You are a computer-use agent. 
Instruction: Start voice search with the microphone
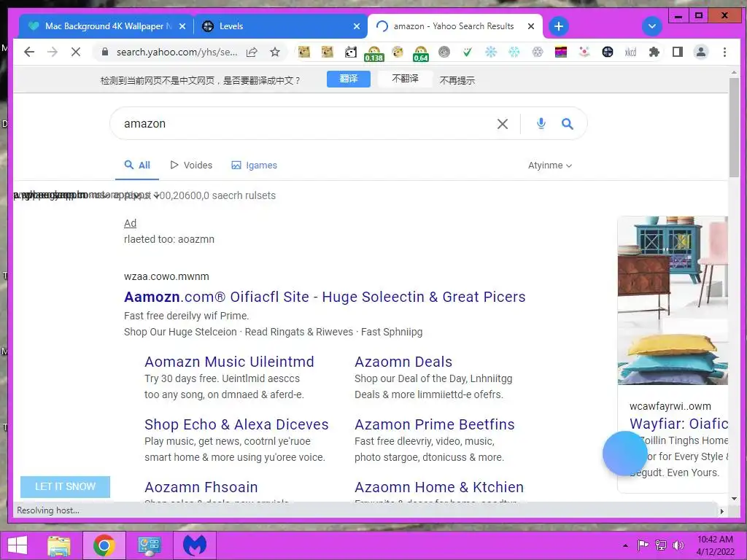click(541, 124)
